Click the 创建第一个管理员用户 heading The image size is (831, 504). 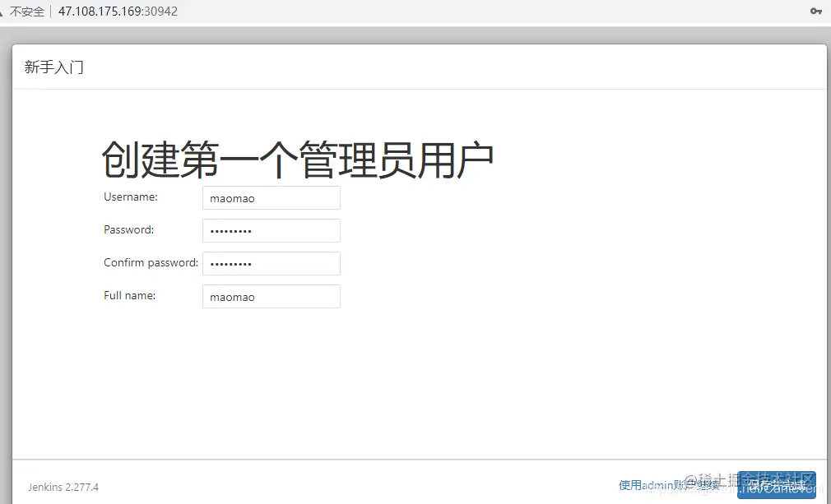pos(296,158)
